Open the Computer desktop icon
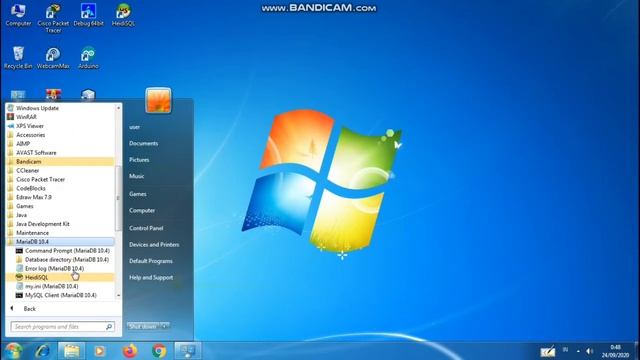Viewport: 640px width, 360px height. [18, 16]
